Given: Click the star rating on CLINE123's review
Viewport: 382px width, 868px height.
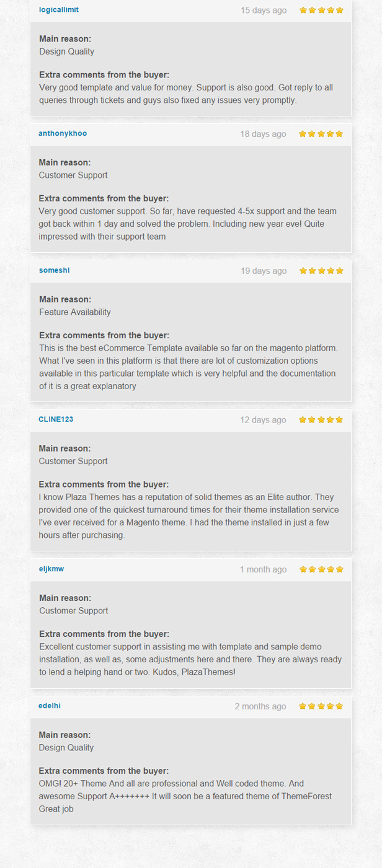Looking at the screenshot, I should click(321, 420).
